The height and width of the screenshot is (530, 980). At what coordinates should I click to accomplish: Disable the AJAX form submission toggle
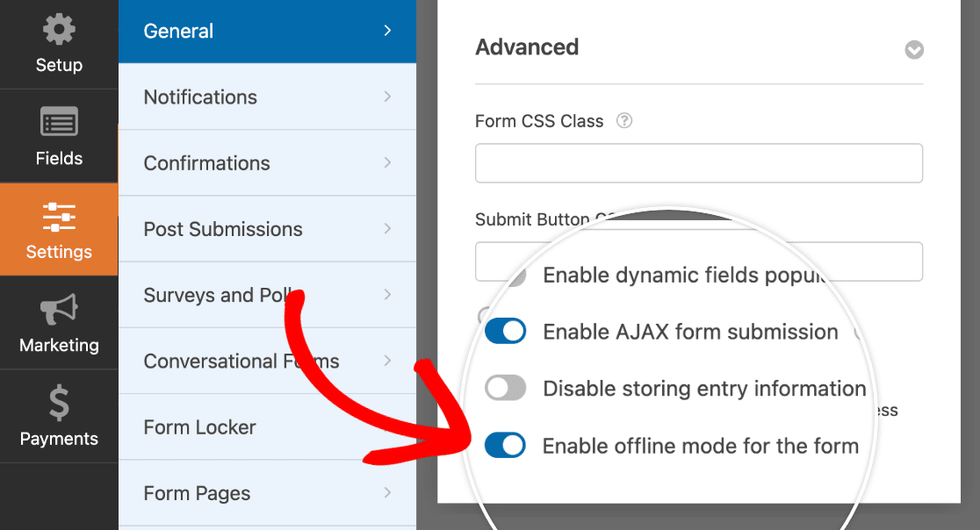coord(506,332)
